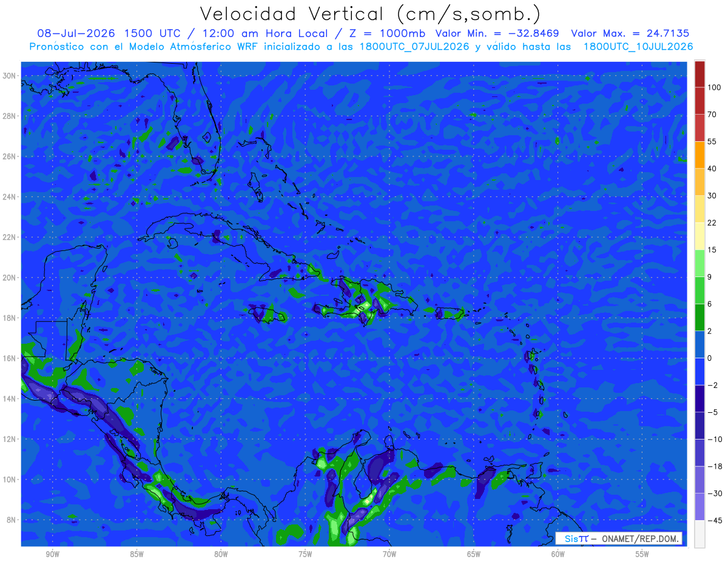Screen dimensions: 728x562
Task: Click the "85W" longitude label
Action: 136,554
